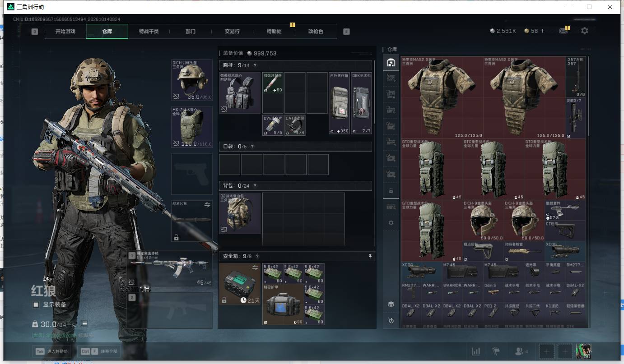Click the help icon next to 背包
This screenshot has width=624, height=364.
pyautogui.click(x=255, y=186)
